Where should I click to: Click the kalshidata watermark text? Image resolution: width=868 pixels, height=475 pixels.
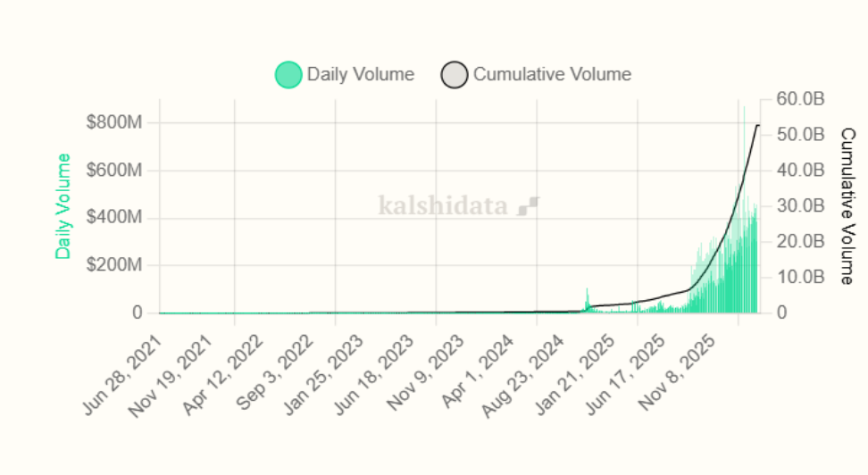(x=442, y=206)
